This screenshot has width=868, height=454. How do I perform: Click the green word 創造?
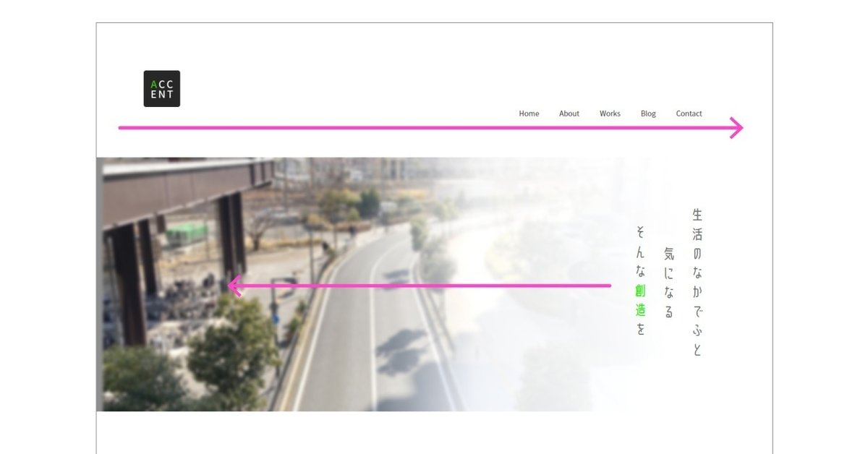tap(641, 301)
